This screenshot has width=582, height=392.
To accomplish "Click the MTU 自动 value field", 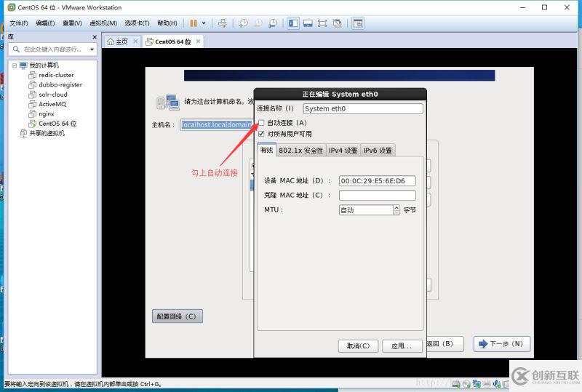I will 366,209.
